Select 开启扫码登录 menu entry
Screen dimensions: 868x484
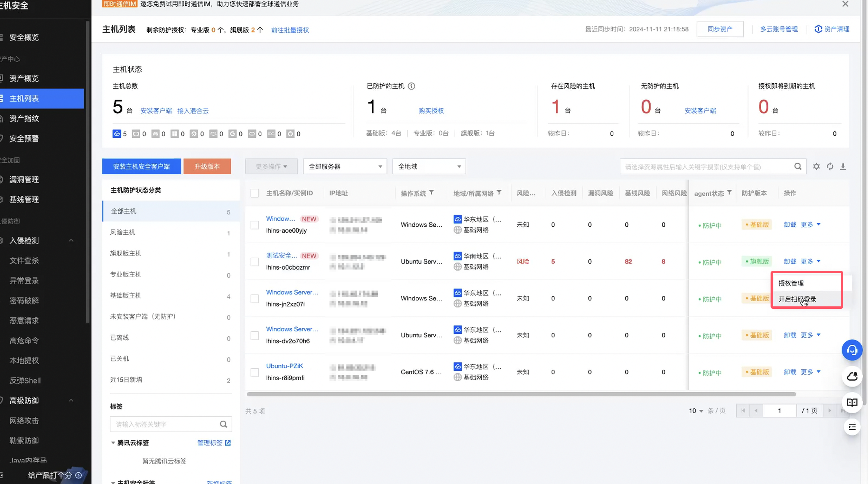click(797, 299)
